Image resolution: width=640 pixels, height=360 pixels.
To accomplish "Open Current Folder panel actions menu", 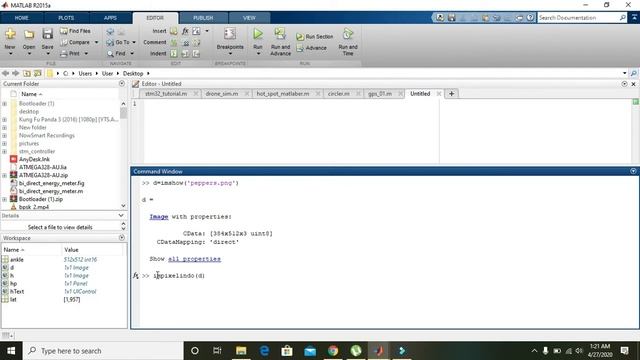I will pos(122,83).
